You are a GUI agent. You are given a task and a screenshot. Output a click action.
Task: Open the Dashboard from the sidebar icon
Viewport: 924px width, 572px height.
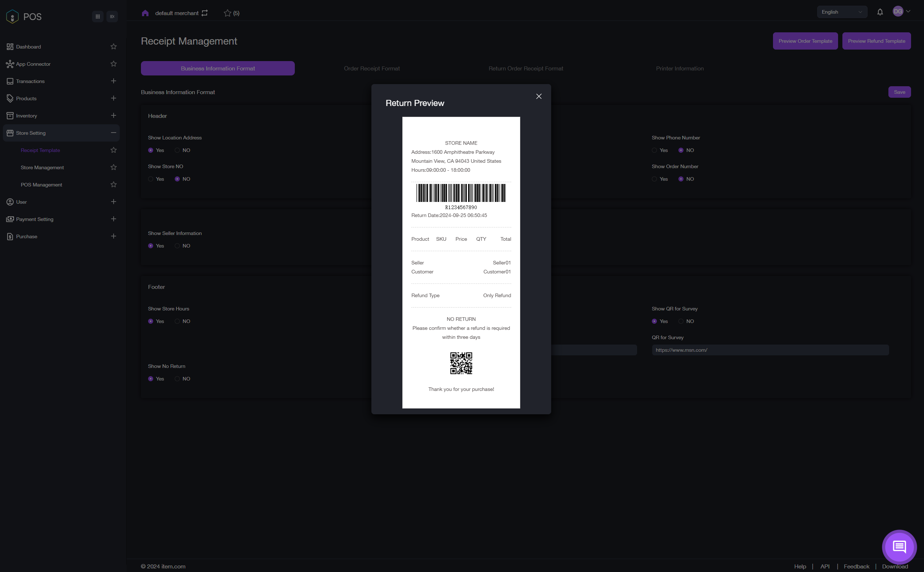click(10, 47)
